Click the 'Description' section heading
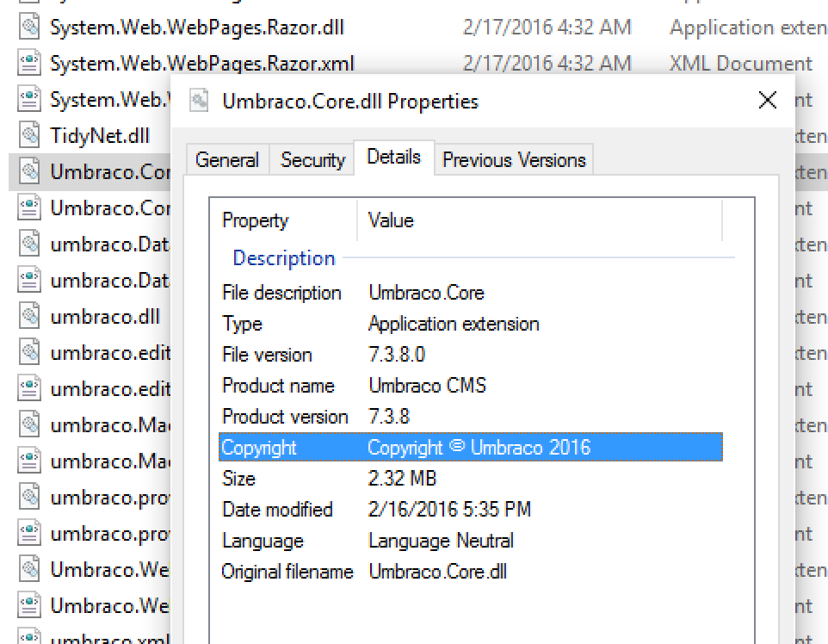The width and height of the screenshot is (828, 644). pos(284,257)
